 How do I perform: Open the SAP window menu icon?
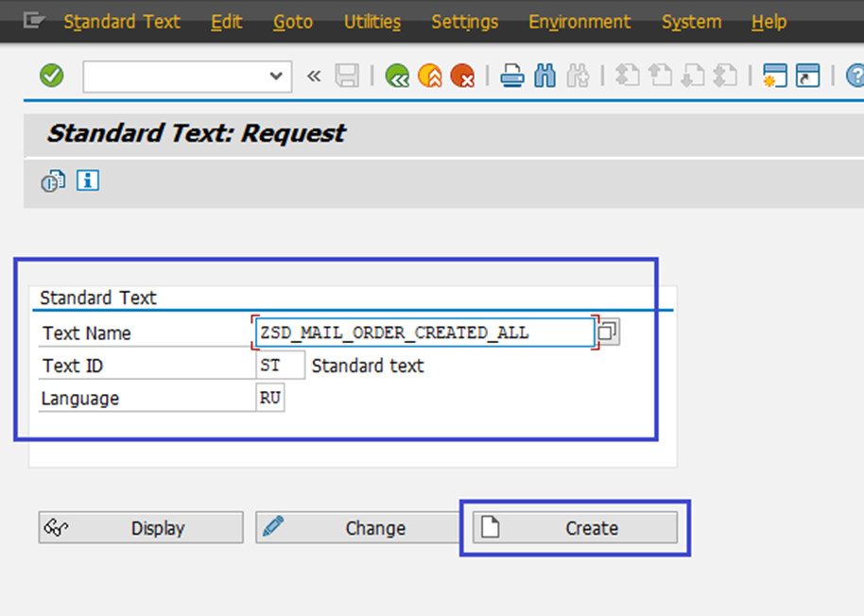34,21
